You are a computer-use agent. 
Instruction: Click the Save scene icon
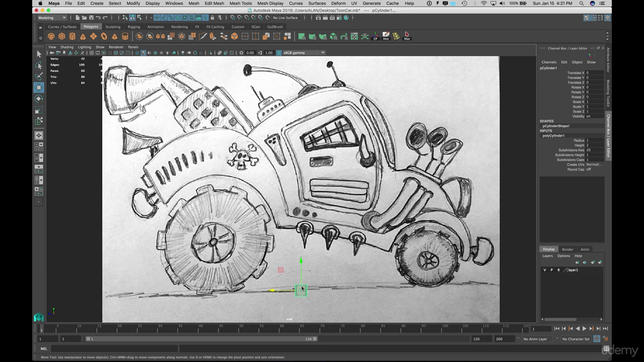[90, 18]
